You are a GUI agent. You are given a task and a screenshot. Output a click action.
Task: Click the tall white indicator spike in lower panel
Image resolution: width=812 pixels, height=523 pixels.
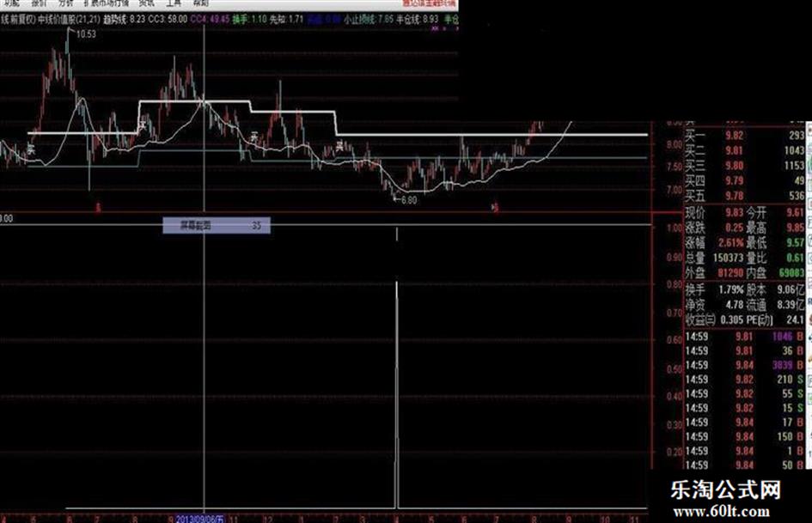397,394
